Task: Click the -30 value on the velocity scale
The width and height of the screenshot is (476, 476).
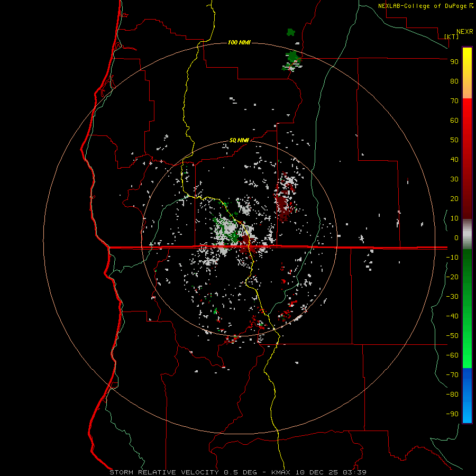Action: coord(452,297)
